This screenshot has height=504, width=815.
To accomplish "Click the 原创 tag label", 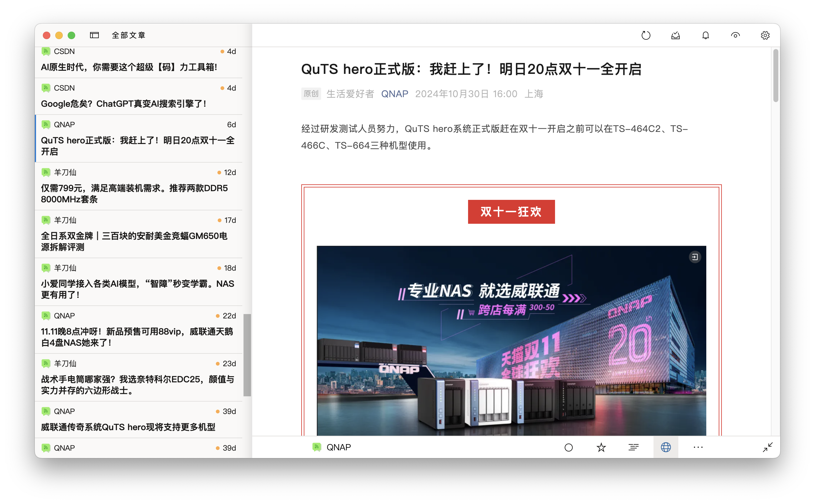I will [311, 94].
